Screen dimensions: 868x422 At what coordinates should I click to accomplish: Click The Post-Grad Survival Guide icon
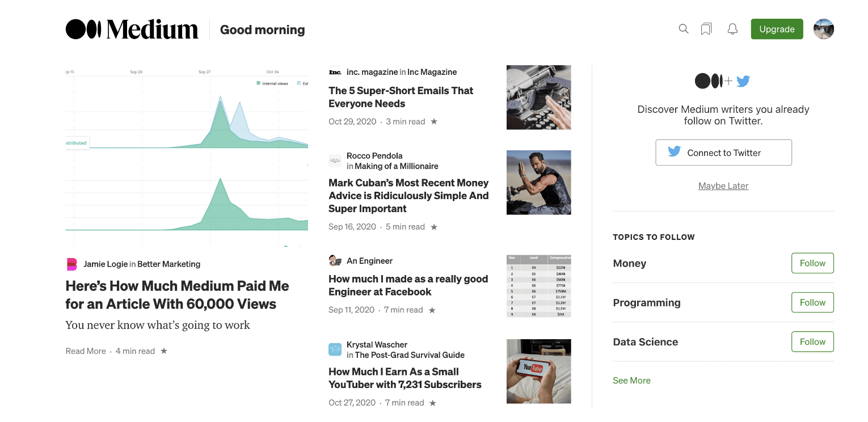pos(335,349)
